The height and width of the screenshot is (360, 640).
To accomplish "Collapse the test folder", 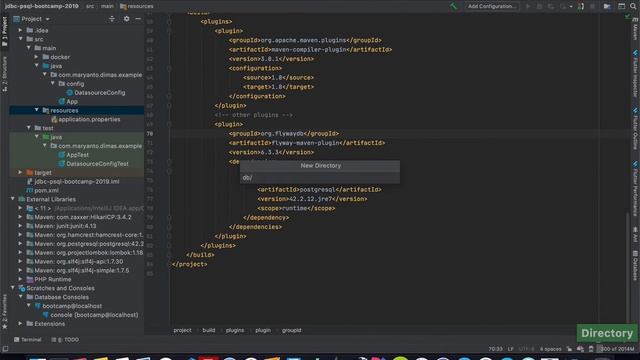I will pyautogui.click(x=29, y=128).
